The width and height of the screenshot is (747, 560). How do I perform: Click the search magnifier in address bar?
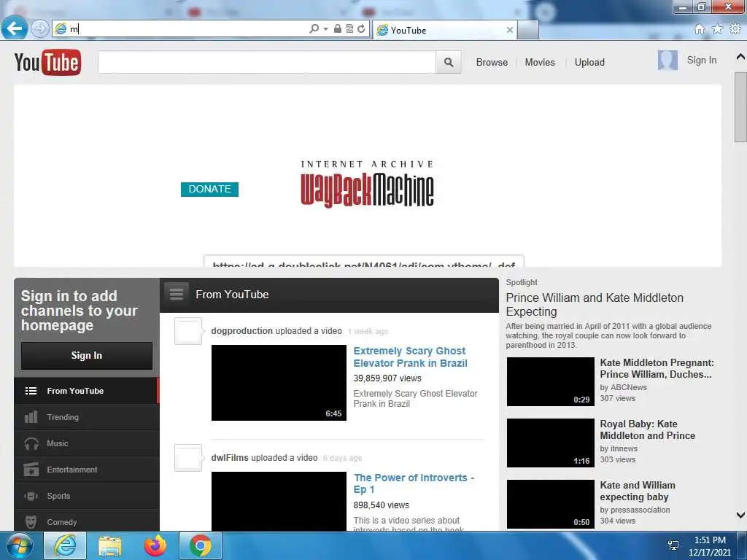pos(314,29)
